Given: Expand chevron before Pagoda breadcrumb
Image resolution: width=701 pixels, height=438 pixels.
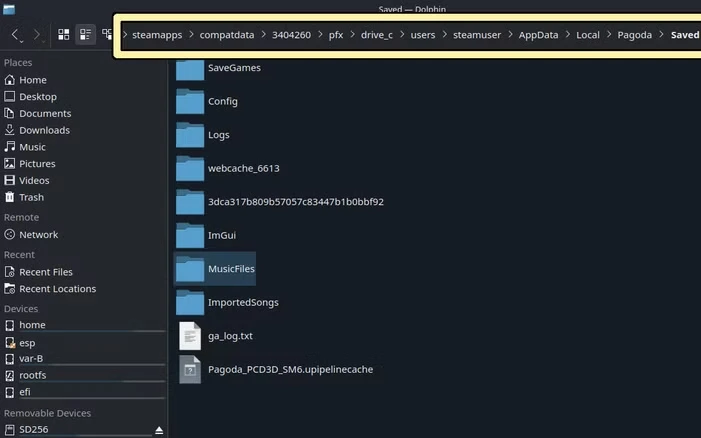Looking at the screenshot, I should tap(609, 34).
